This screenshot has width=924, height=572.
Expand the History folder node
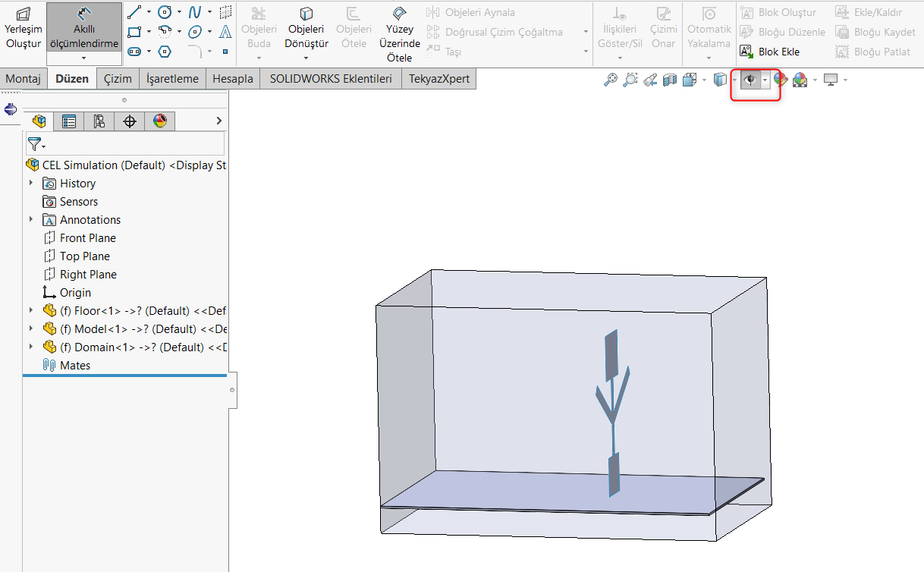click(x=31, y=183)
